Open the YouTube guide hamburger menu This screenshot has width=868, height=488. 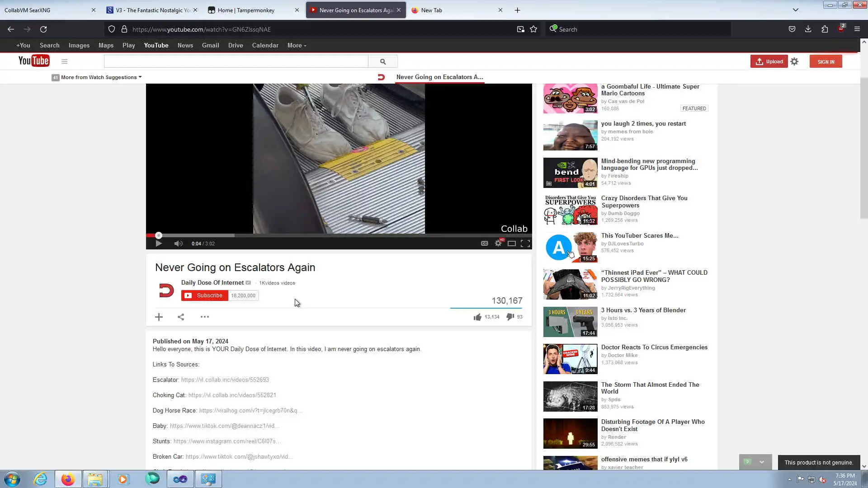[x=64, y=61]
